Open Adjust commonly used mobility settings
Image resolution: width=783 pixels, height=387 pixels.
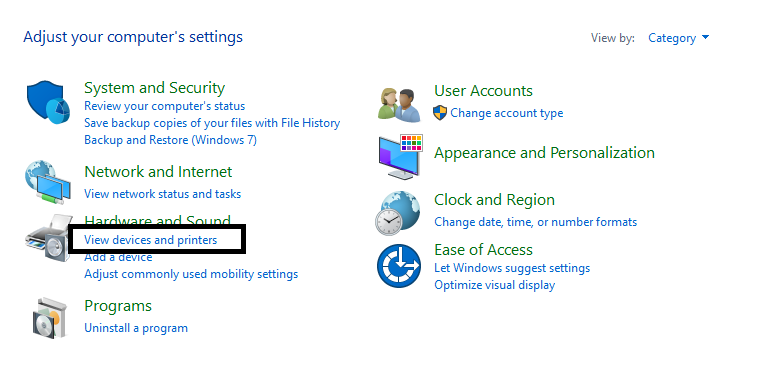(191, 274)
